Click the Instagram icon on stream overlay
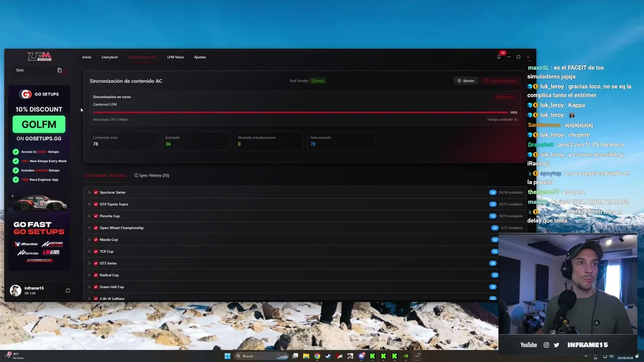644x362 pixels. coord(546,345)
